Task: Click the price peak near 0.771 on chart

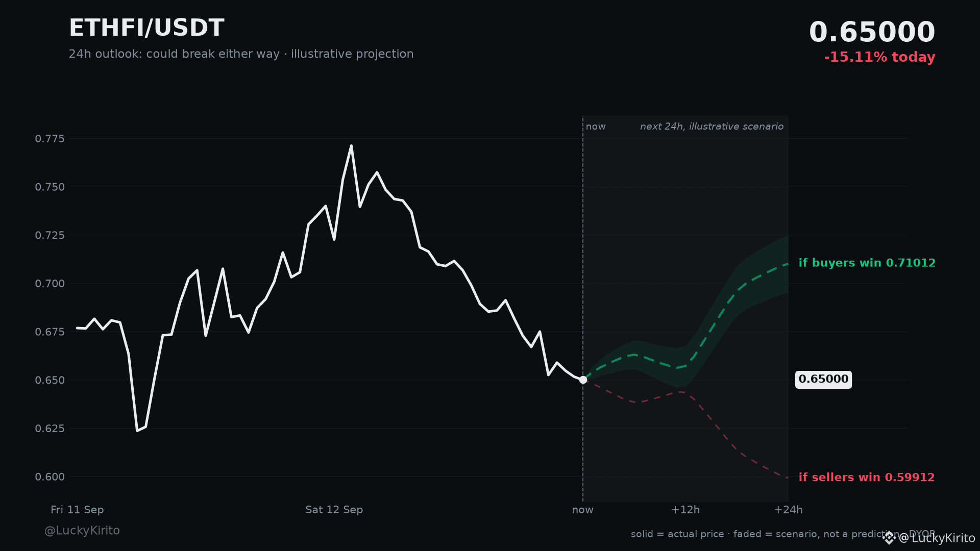Action: click(351, 146)
